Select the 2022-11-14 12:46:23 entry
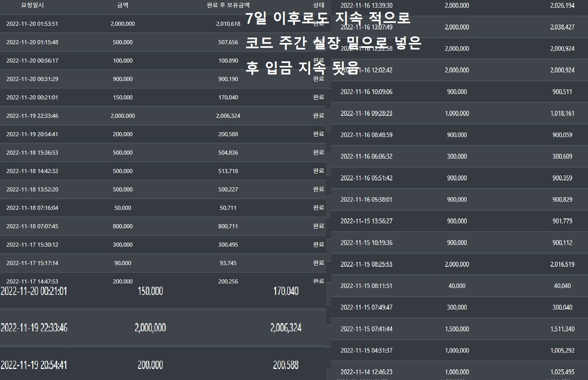Screen dimensions: 588x380 tap(367, 372)
